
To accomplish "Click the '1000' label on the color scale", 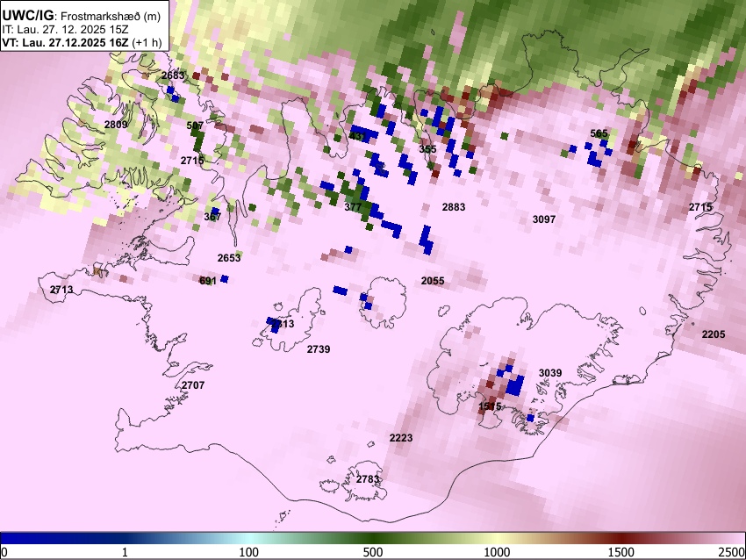I will point(497,552).
